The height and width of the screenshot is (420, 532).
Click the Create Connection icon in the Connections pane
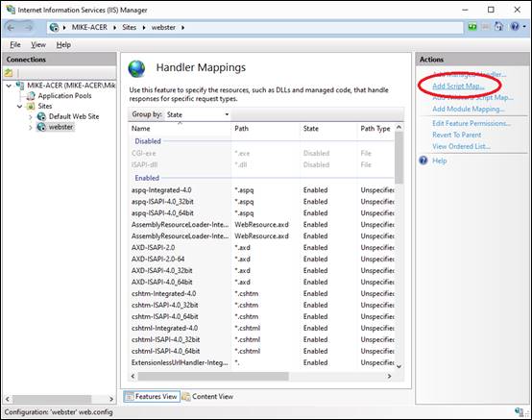click(x=9, y=72)
